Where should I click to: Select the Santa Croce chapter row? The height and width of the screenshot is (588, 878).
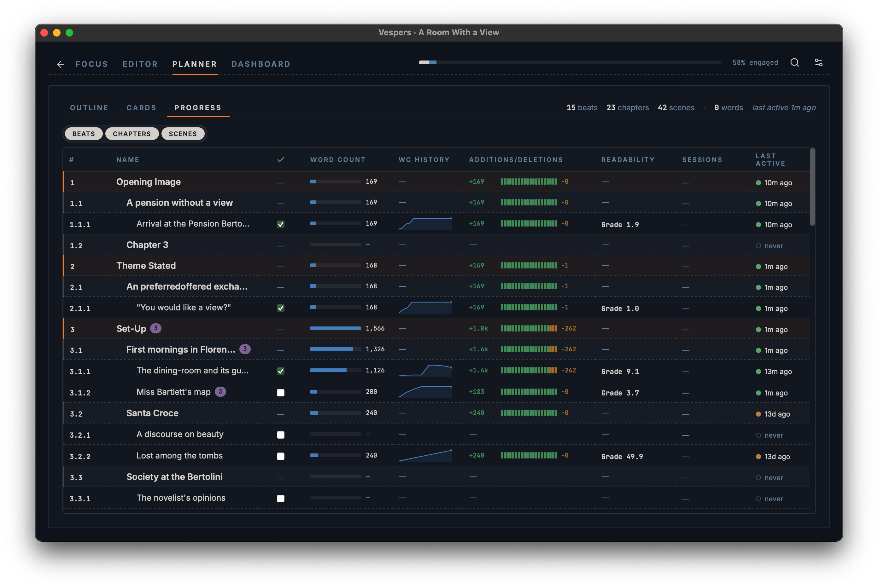[x=436, y=413]
